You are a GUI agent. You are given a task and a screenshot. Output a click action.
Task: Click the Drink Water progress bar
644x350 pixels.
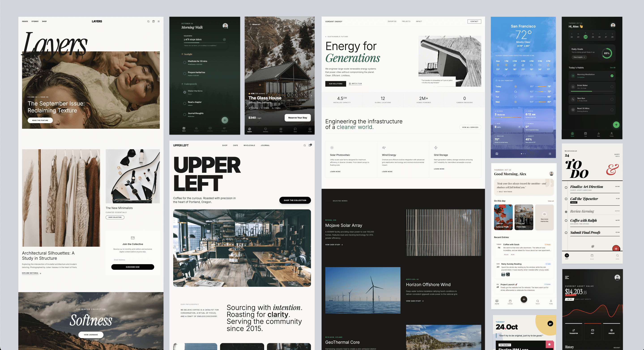coord(591,91)
